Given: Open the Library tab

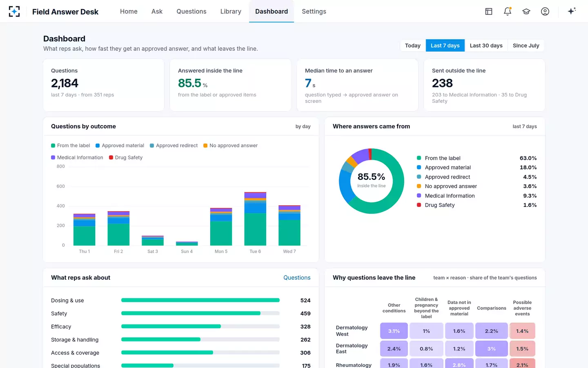Looking at the screenshot, I should coord(231,11).
